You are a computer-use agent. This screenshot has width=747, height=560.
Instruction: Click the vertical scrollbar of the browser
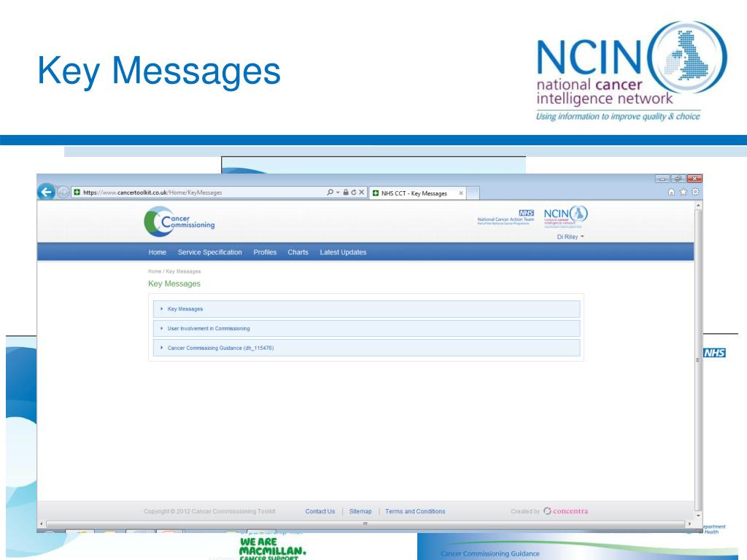(698, 359)
